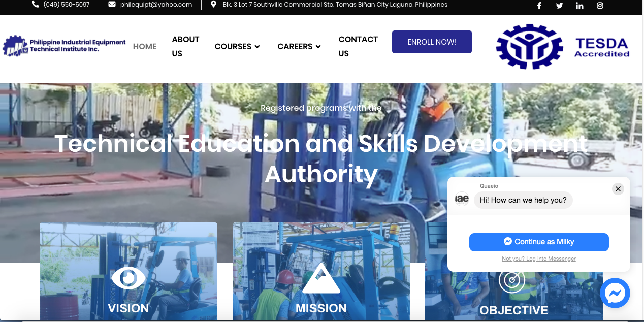Click the Philippine Industrial Equipment logo
Image resolution: width=644 pixels, height=322 pixels.
pos(64,46)
